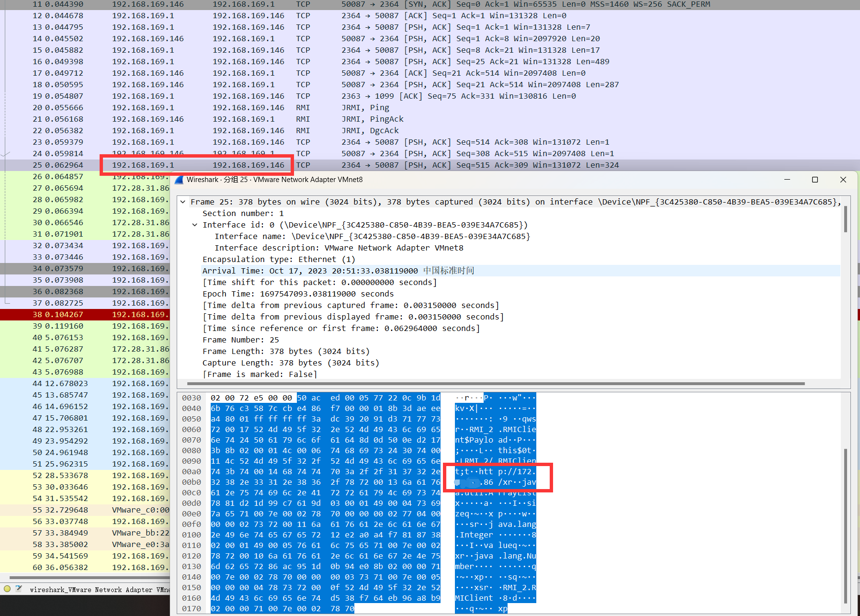Viewport: 860px width, 616px height.
Task: Click ASCII text 'ava.lang' in hex dump
Action: pyautogui.click(x=517, y=525)
